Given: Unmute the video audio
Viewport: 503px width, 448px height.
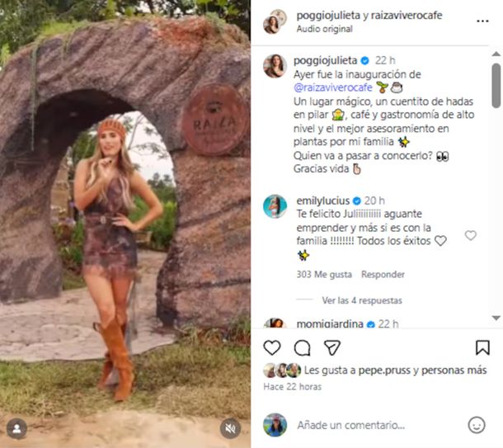Looking at the screenshot, I should [232, 428].
